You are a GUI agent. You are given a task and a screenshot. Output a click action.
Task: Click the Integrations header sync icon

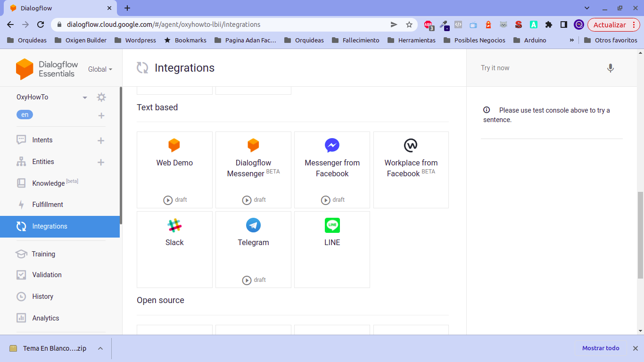point(142,68)
